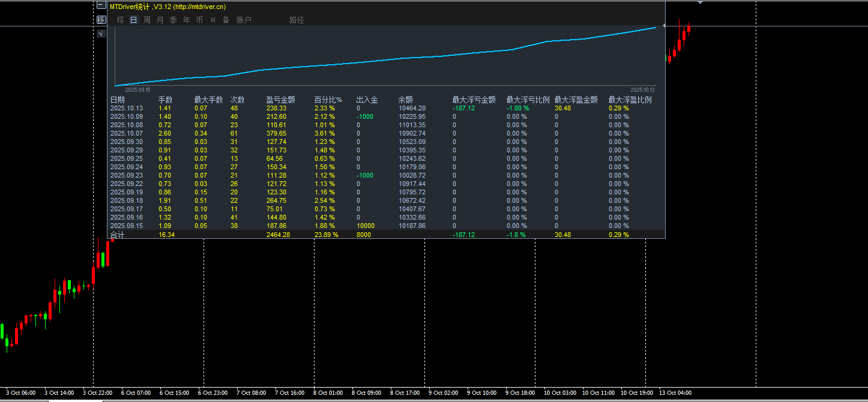Select the 日 daily statistics tab
Viewport: 868px width, 402px height.
[133, 20]
